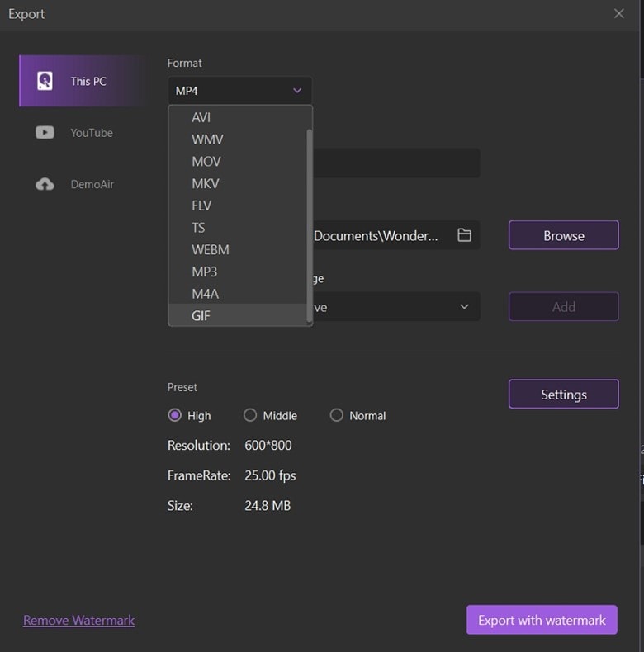The width and height of the screenshot is (644, 652).
Task: Select the WEBM format option
Action: pyautogui.click(x=211, y=249)
